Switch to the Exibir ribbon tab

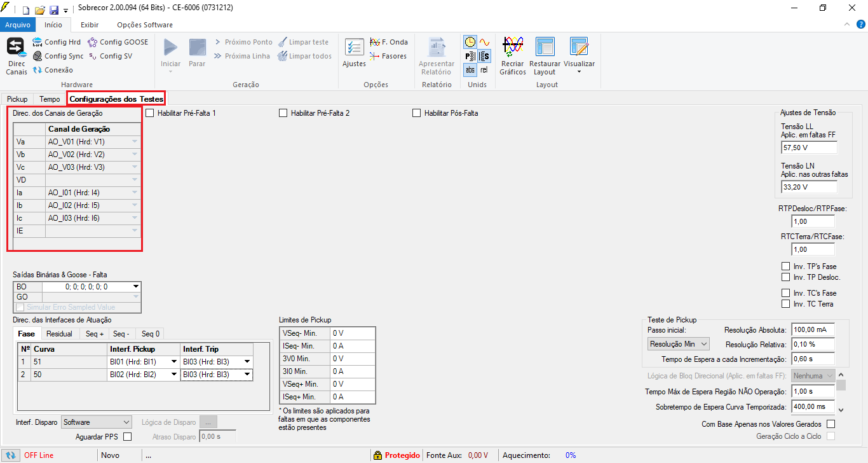point(90,25)
